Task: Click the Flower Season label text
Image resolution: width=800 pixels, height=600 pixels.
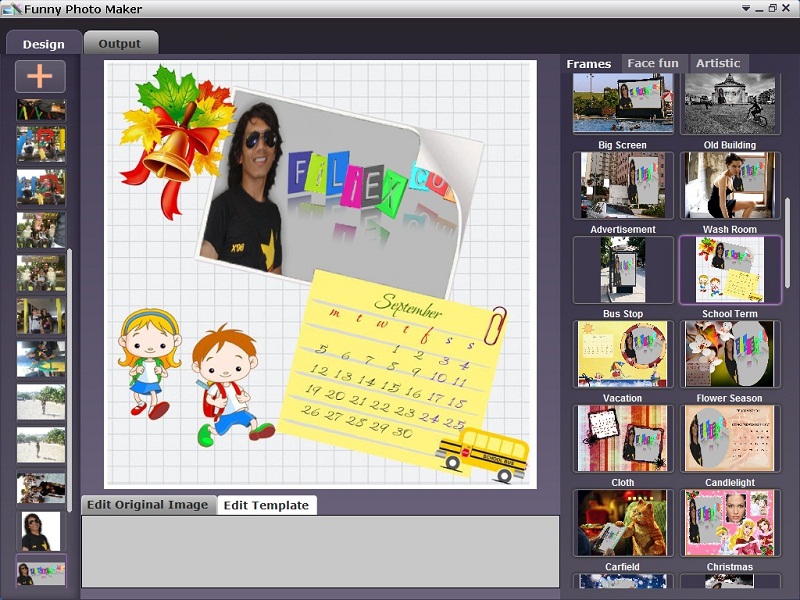Action: click(730, 398)
